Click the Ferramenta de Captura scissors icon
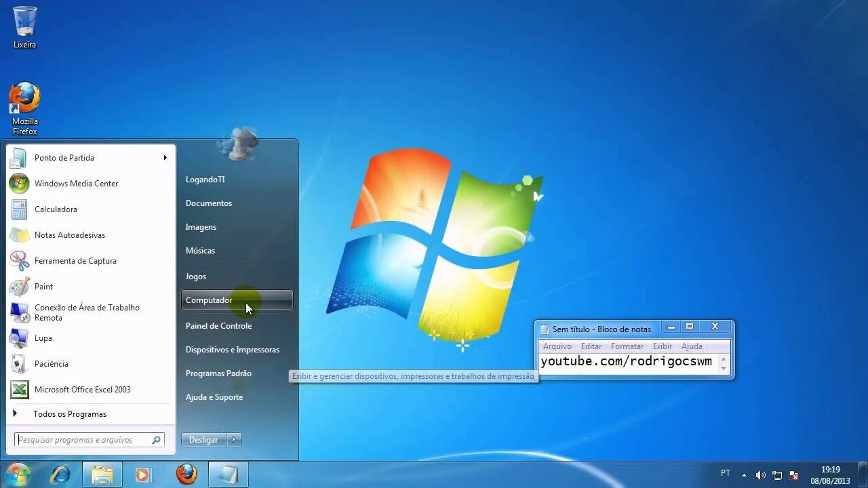Image resolution: width=868 pixels, height=488 pixels. pyautogui.click(x=18, y=261)
